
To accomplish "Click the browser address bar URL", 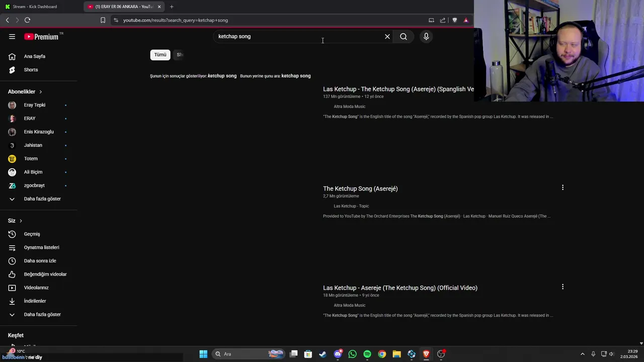I will pos(176,20).
